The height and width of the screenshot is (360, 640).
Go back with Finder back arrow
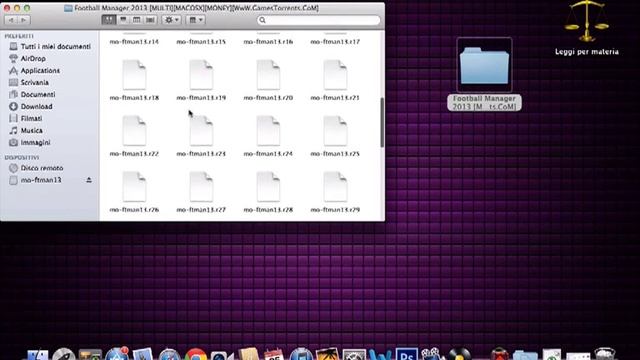[11, 20]
